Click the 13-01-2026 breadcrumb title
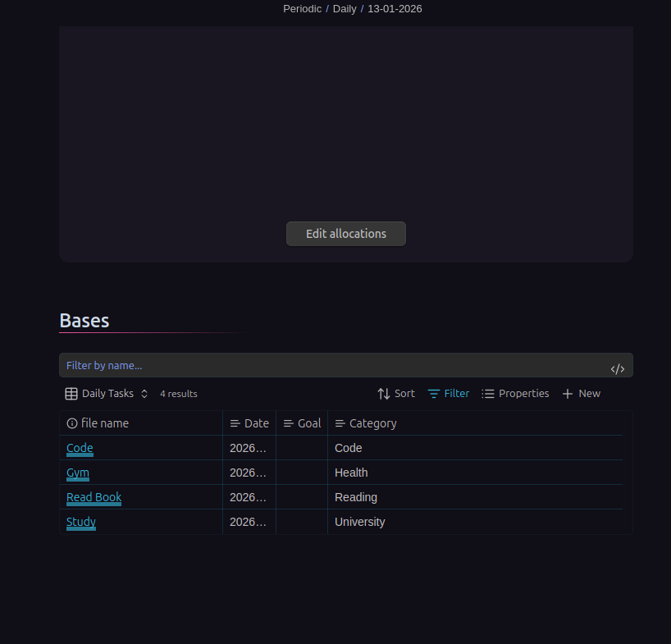The height and width of the screenshot is (644, 671). pos(395,8)
